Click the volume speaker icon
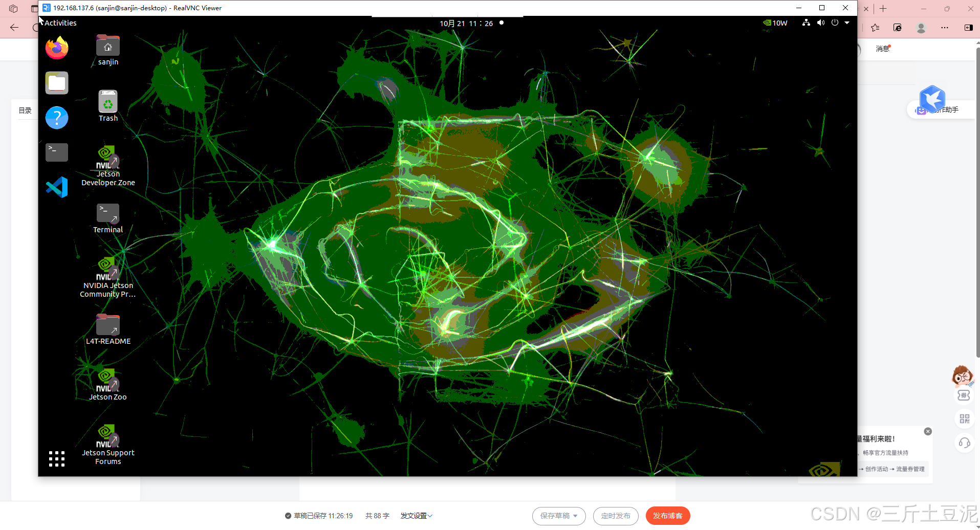Viewport: 980px width, 530px height. pyautogui.click(x=821, y=23)
